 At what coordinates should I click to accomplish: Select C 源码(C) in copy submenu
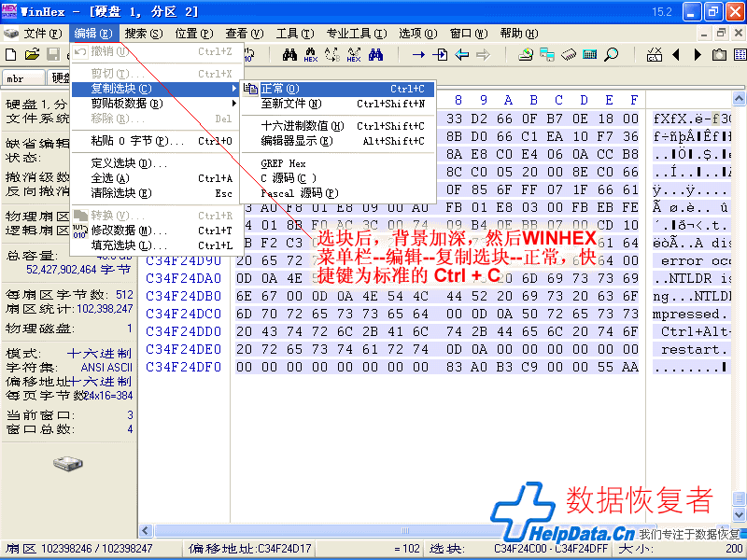pyautogui.click(x=338, y=178)
